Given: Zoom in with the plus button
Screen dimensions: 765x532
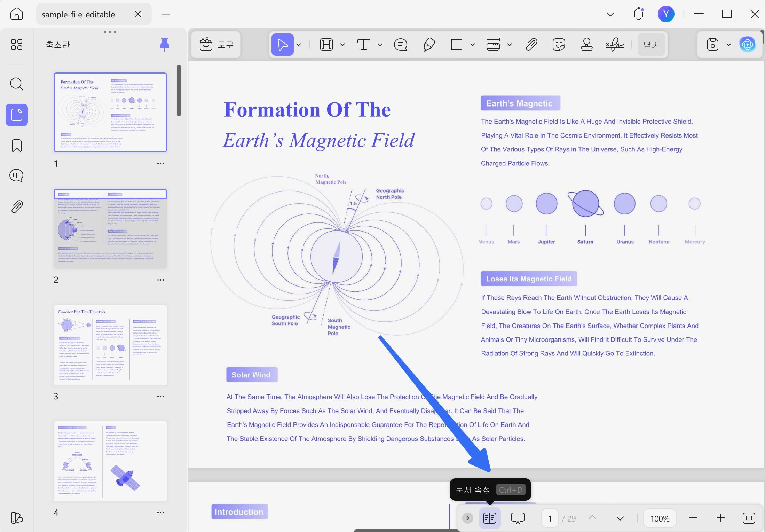Looking at the screenshot, I should [721, 518].
